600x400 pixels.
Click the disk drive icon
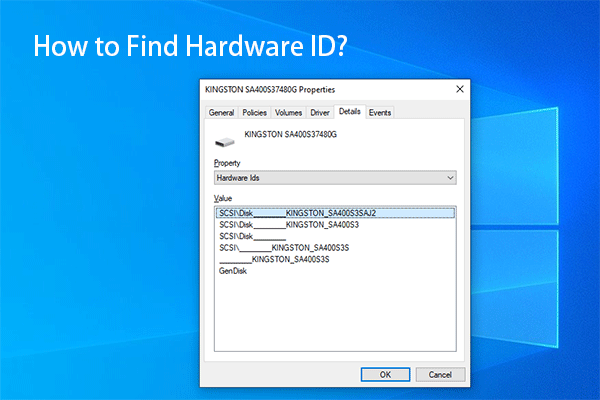[225, 142]
